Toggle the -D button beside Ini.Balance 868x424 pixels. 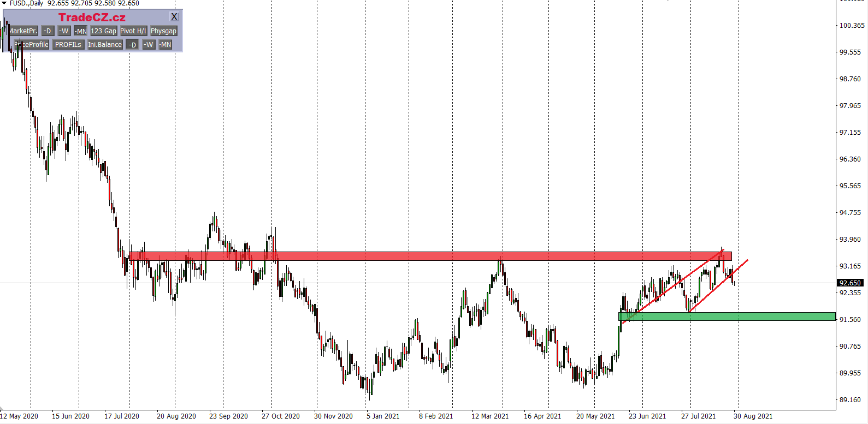tap(132, 45)
